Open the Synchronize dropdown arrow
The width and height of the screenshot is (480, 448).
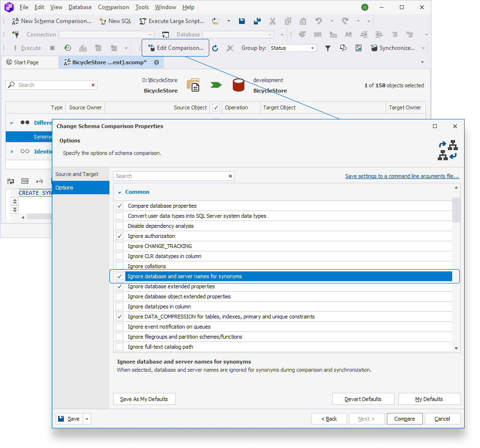pyautogui.click(x=423, y=48)
